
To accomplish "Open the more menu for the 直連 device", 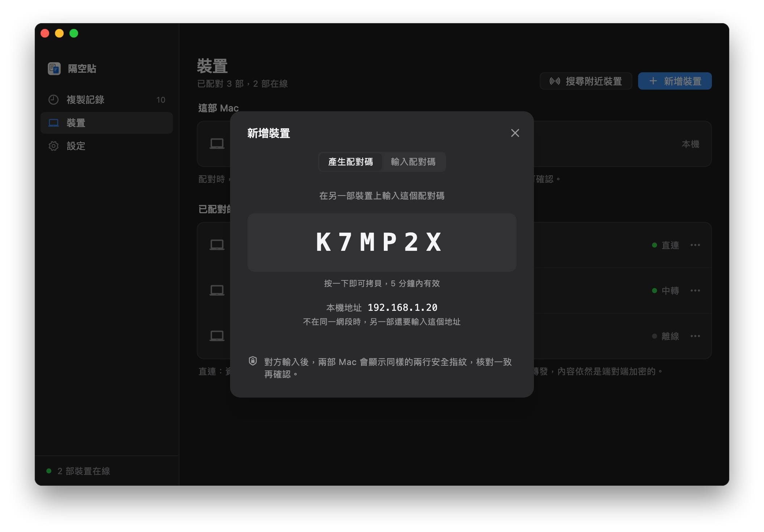I will tap(695, 245).
